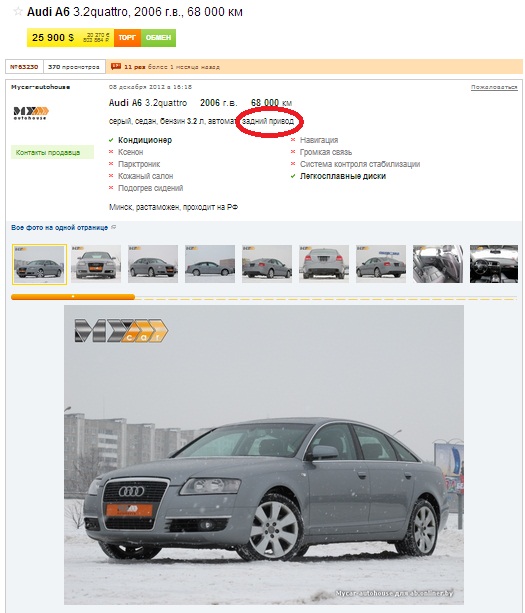Select the side-profile car thumbnail

point(210,264)
